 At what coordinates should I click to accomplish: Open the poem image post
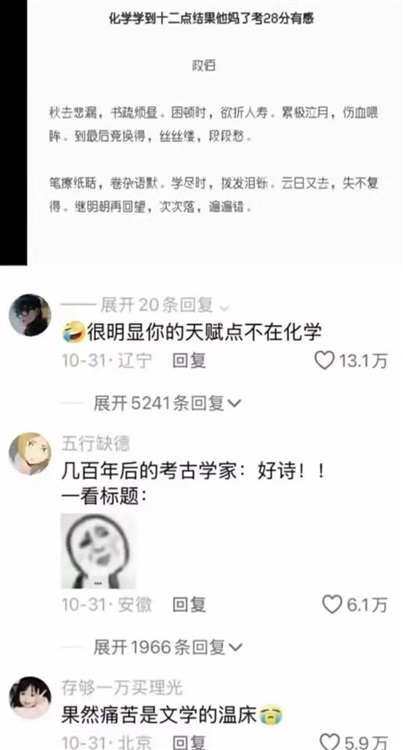(214, 132)
